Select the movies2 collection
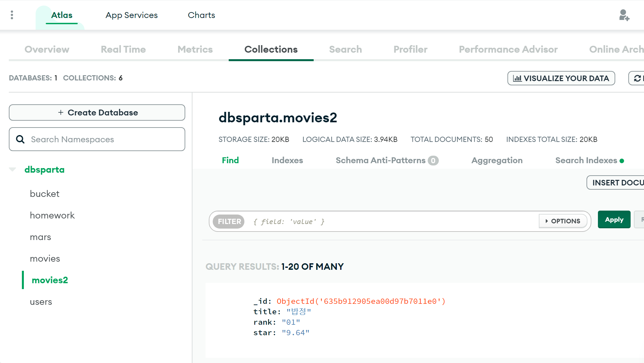 tap(50, 280)
